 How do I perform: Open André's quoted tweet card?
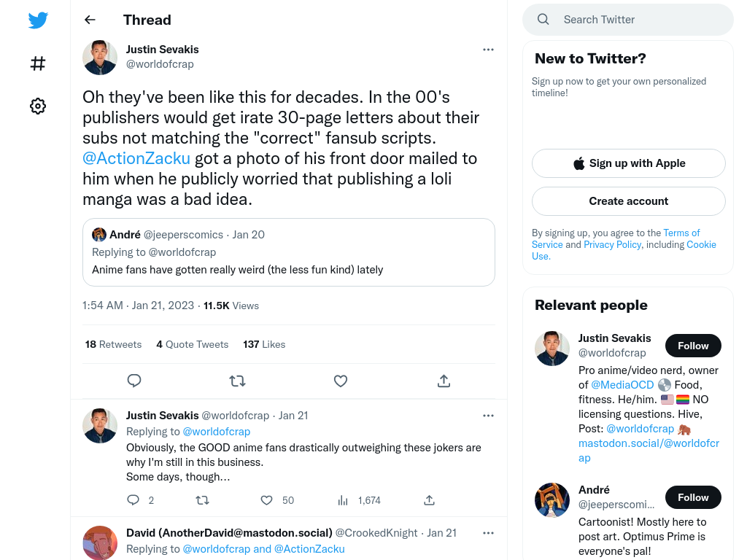[289, 252]
